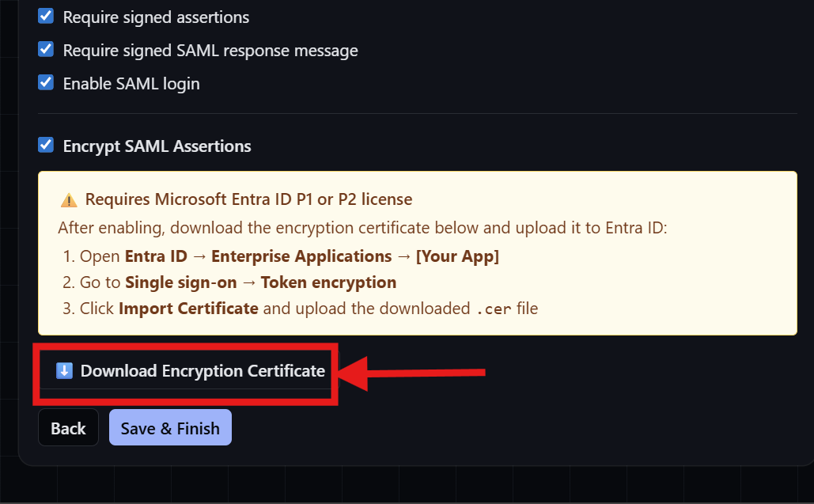Viewport: 814px width, 504px height.
Task: Uncheck Require signed assertions checkbox
Action: pyautogui.click(x=46, y=16)
